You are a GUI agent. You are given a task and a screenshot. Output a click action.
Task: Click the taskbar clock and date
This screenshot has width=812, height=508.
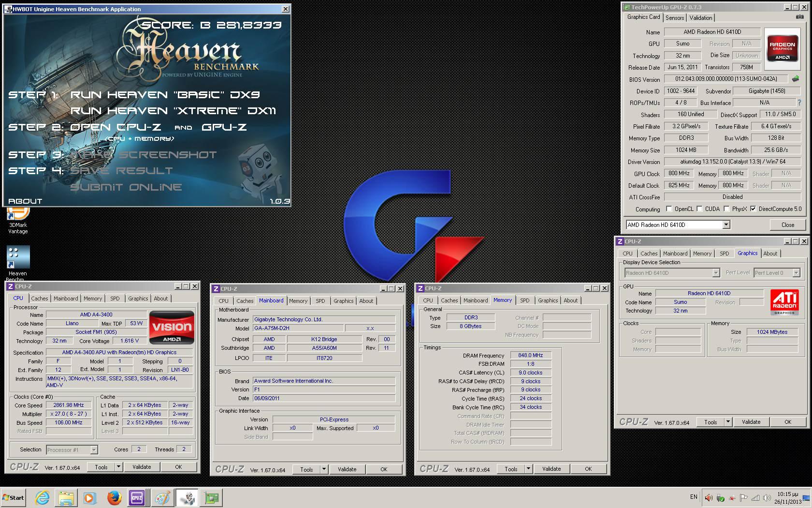pos(788,498)
